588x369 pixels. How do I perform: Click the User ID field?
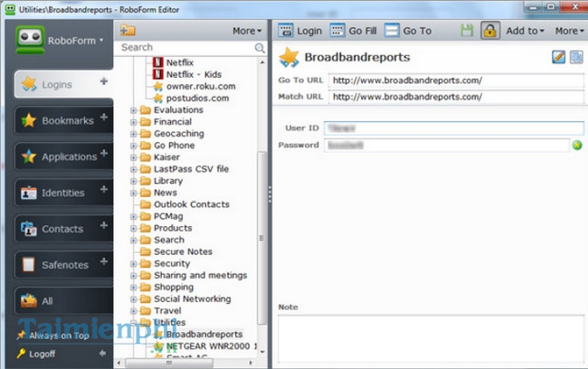[x=447, y=128]
